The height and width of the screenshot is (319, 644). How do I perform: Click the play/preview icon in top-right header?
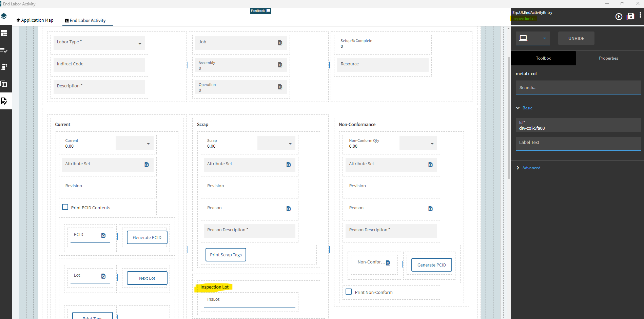[619, 17]
